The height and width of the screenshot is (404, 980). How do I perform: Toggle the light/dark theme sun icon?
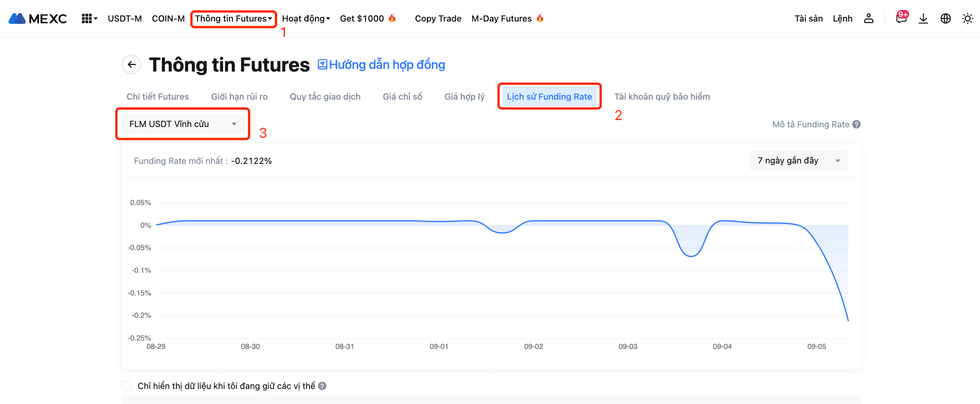coord(967,18)
